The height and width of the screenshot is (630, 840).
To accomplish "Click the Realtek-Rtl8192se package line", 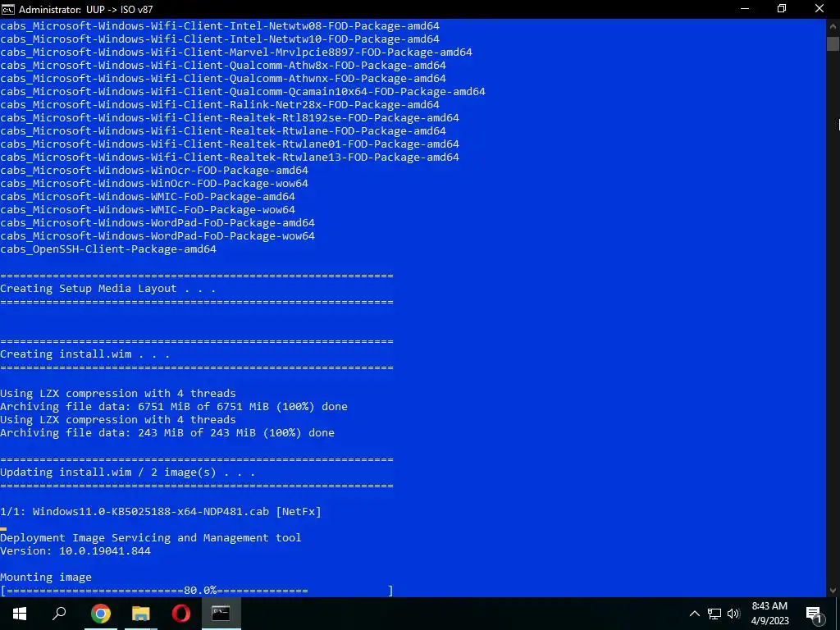I will (230, 118).
